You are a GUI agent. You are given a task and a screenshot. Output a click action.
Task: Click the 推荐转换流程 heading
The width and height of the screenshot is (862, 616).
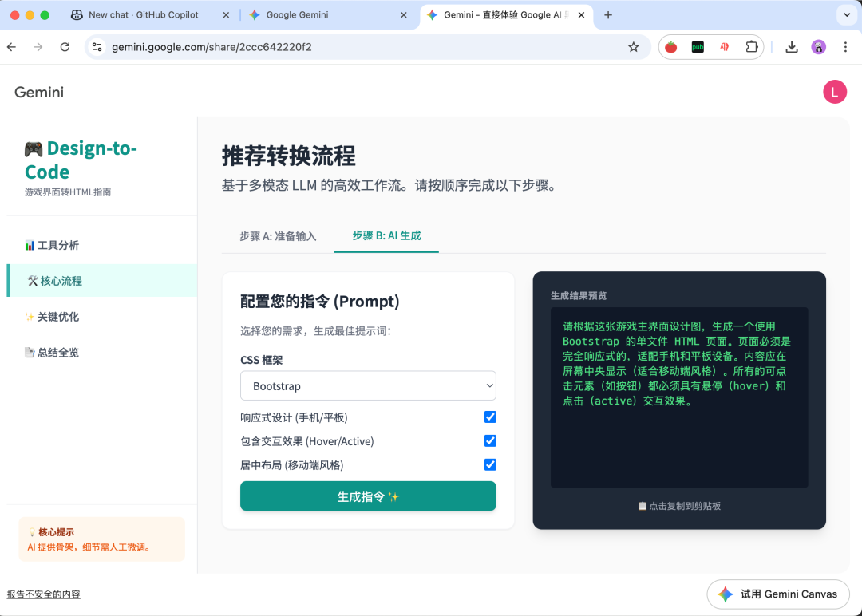[289, 156]
